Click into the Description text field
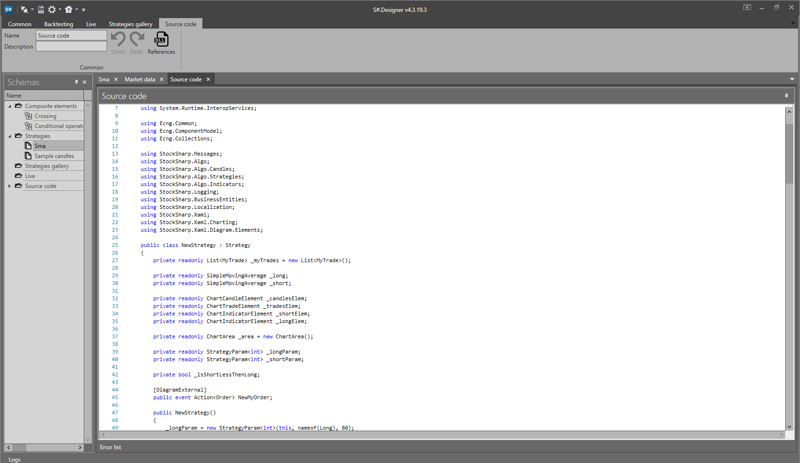This screenshot has width=800, height=463. pyautogui.click(x=71, y=46)
